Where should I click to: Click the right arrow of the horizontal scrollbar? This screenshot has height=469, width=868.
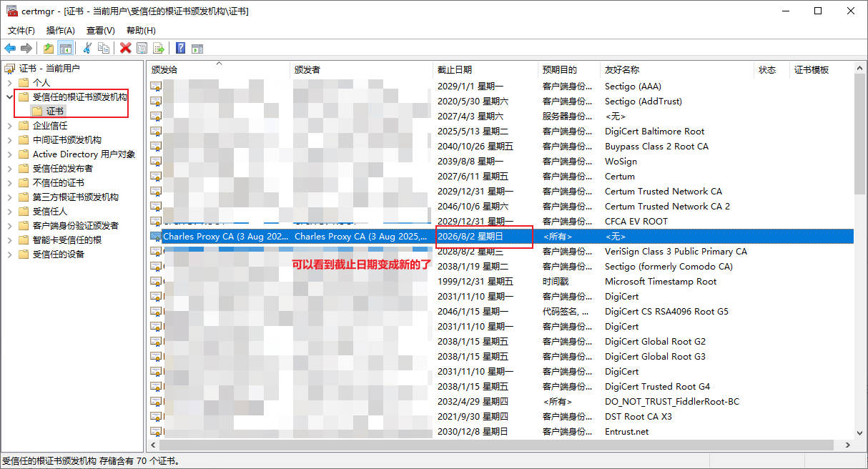pyautogui.click(x=848, y=445)
